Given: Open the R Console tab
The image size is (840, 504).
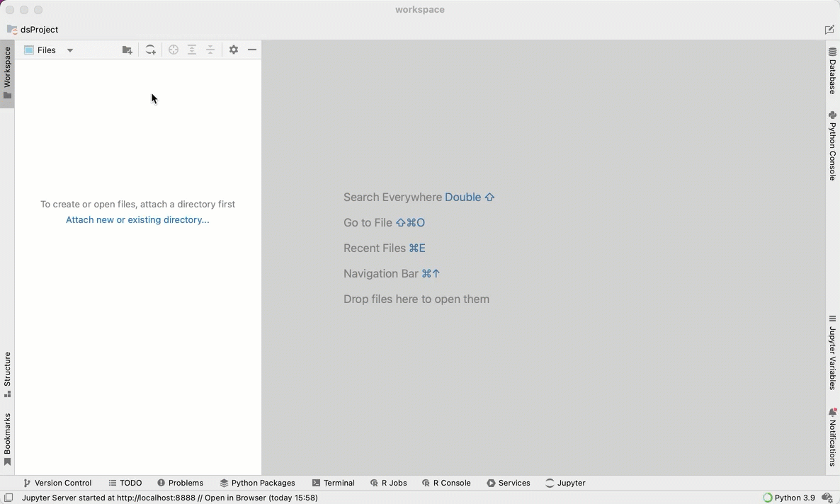Looking at the screenshot, I should tap(446, 483).
